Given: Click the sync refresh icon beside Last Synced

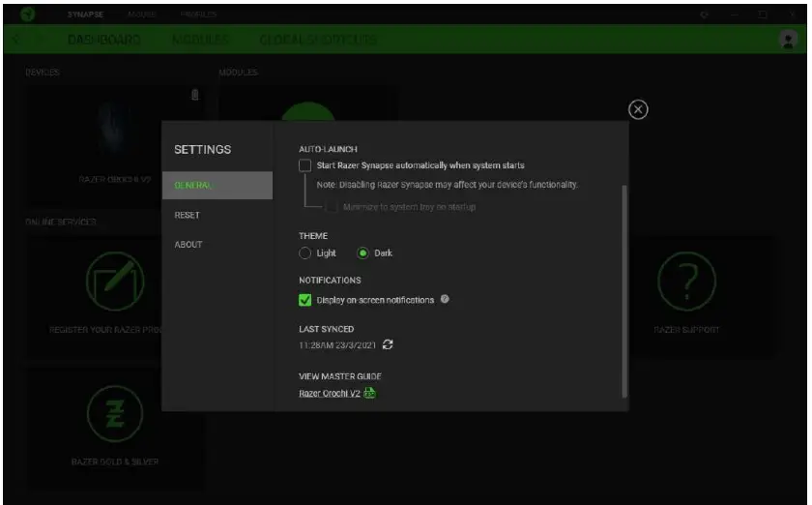Looking at the screenshot, I should (388, 345).
